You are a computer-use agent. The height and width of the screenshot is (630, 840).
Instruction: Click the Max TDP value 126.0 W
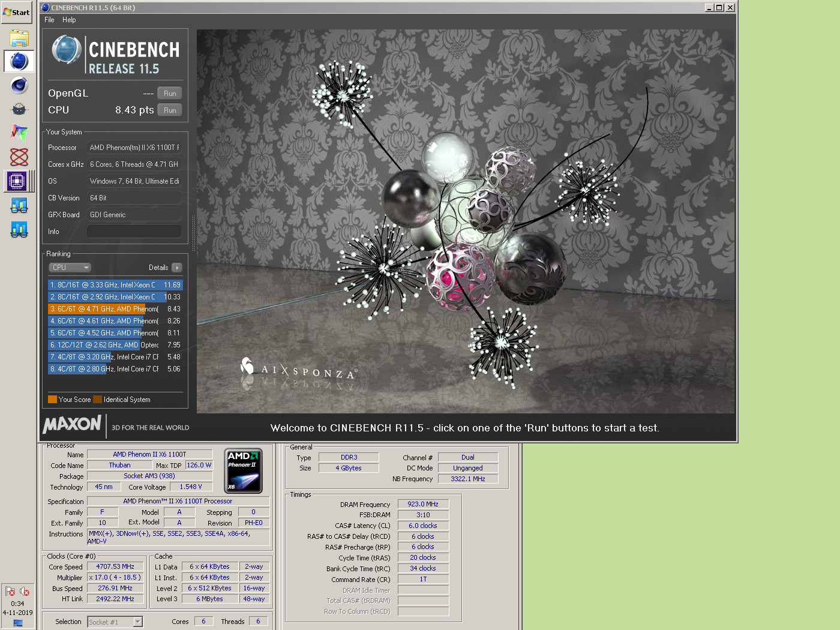pyautogui.click(x=199, y=465)
